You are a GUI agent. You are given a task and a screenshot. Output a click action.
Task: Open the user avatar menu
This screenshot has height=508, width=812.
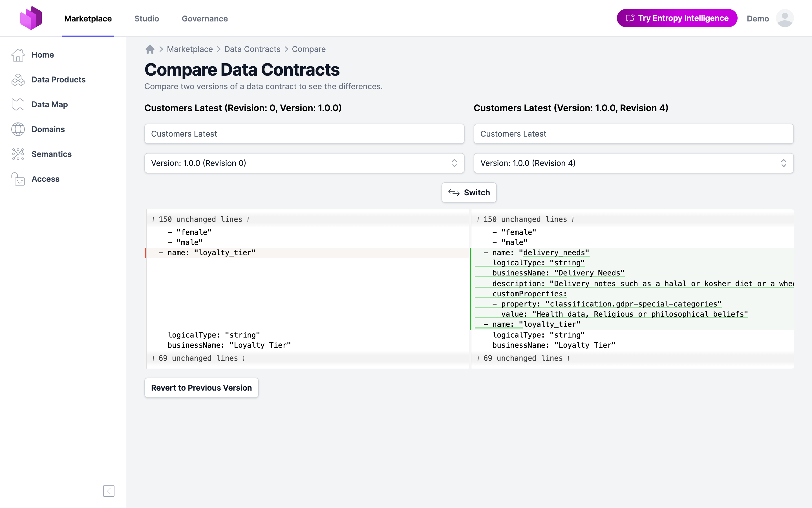[x=784, y=18]
